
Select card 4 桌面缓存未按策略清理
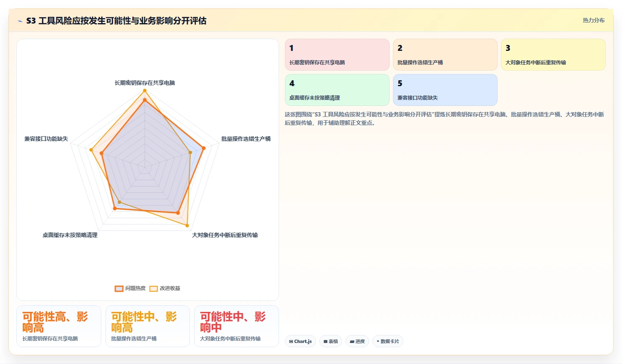pos(337,90)
